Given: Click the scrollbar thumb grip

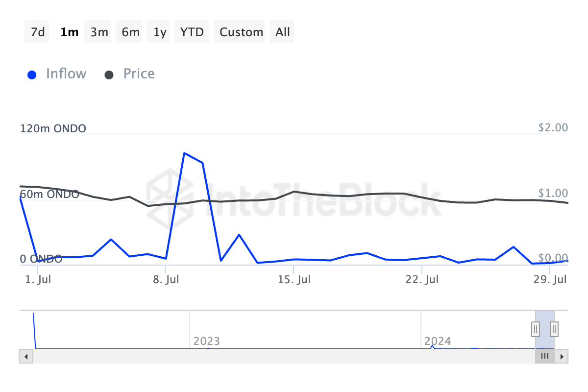Looking at the screenshot, I should (x=545, y=356).
